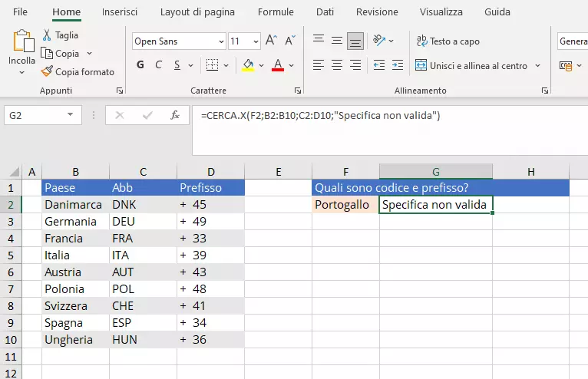Select the Prefisso header cell
Image resolution: width=588 pixels, height=379 pixels.
211,187
